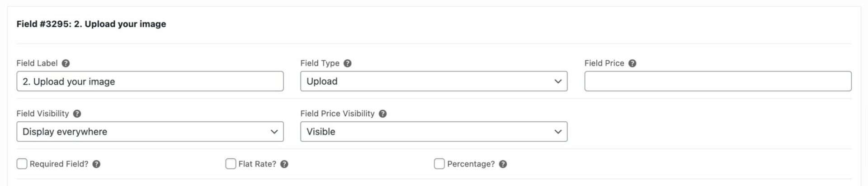Open the Field Price Visibility dropdown set to Visible
This screenshot has height=186, width=868.
[434, 132]
